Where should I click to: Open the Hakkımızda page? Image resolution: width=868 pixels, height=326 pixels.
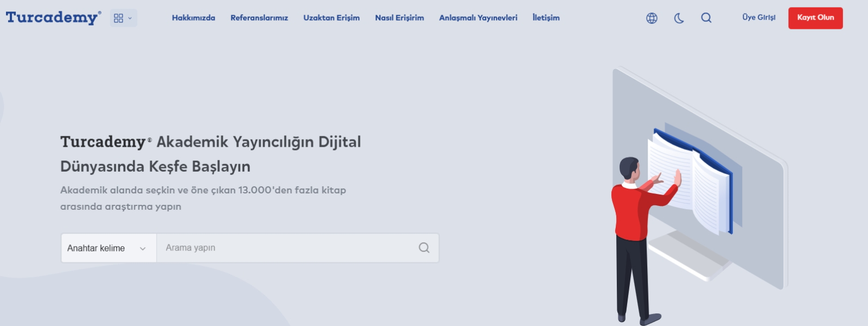194,18
